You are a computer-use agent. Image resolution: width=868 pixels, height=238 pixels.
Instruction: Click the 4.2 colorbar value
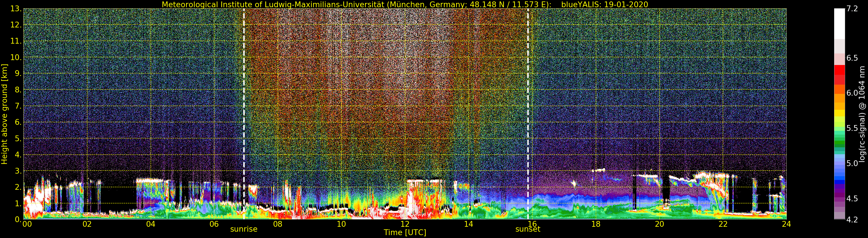[852, 220]
